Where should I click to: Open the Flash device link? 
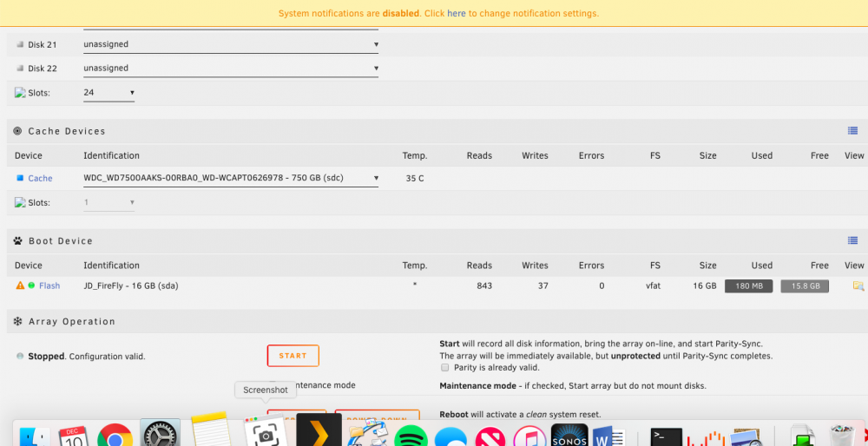click(x=49, y=285)
